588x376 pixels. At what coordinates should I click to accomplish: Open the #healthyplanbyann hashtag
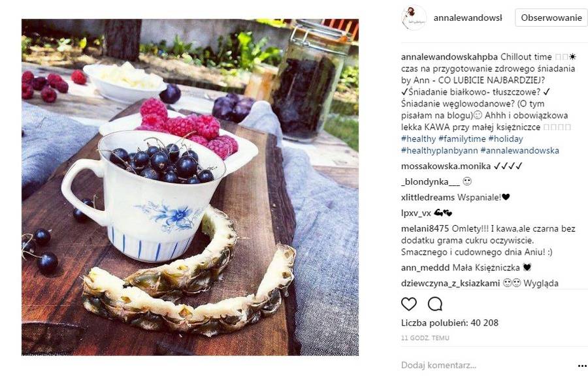click(x=440, y=151)
